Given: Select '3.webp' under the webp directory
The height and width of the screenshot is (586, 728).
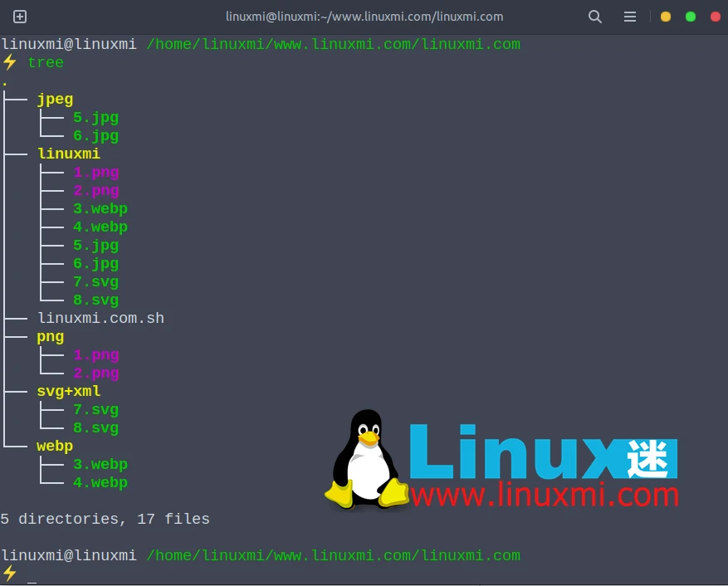Looking at the screenshot, I should pyautogui.click(x=100, y=464).
